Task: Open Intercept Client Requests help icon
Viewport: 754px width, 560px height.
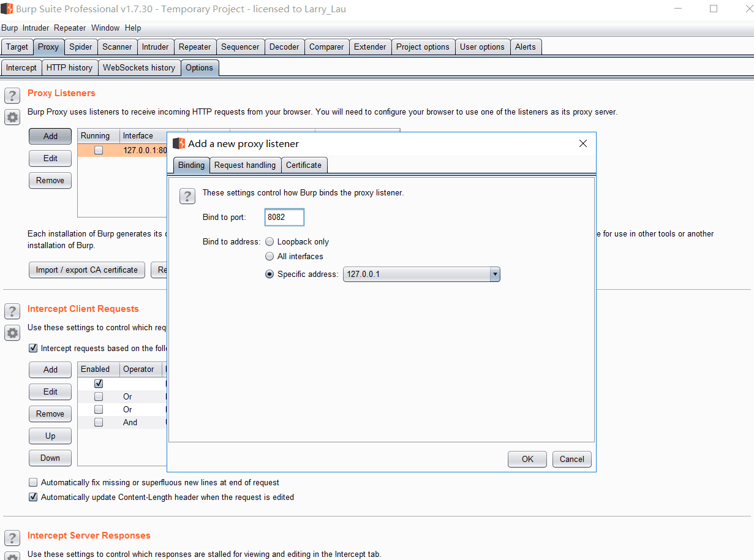Action: (x=12, y=311)
